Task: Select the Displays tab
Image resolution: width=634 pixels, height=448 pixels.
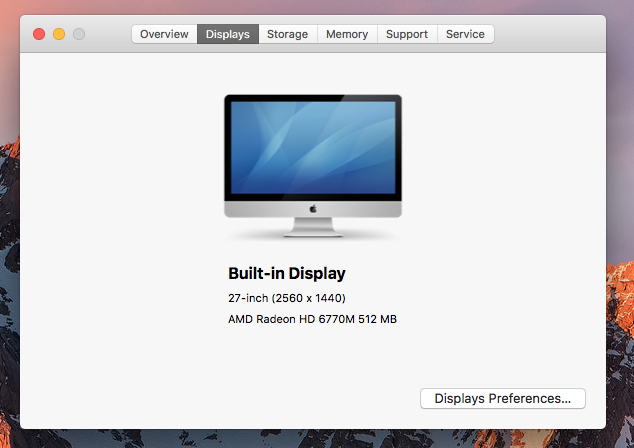Action: 228,34
